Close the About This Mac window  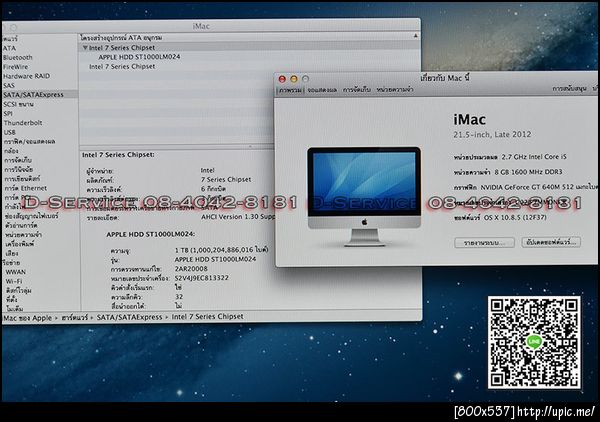282,79
